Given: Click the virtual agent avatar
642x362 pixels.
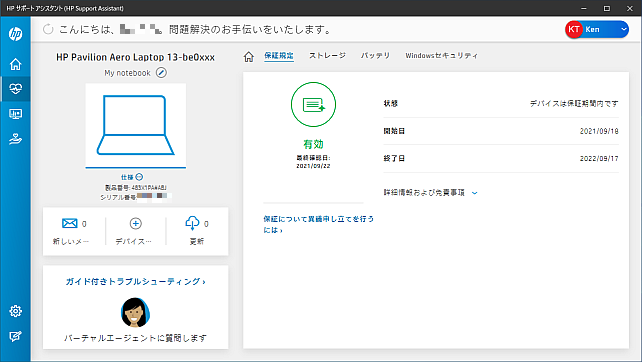Looking at the screenshot, I should point(135,312).
